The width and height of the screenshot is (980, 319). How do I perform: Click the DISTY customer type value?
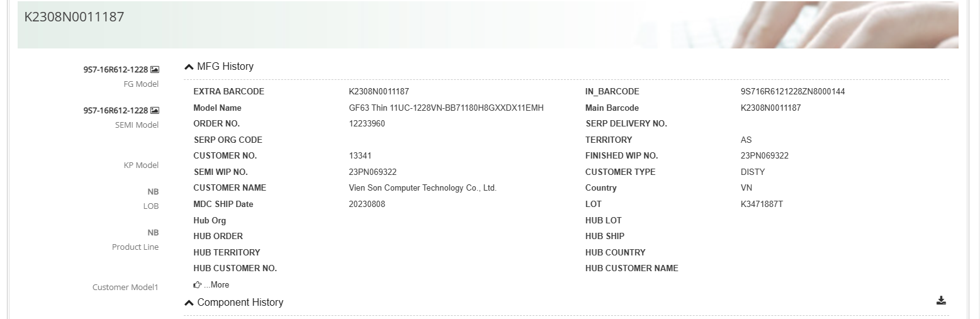pyautogui.click(x=753, y=172)
